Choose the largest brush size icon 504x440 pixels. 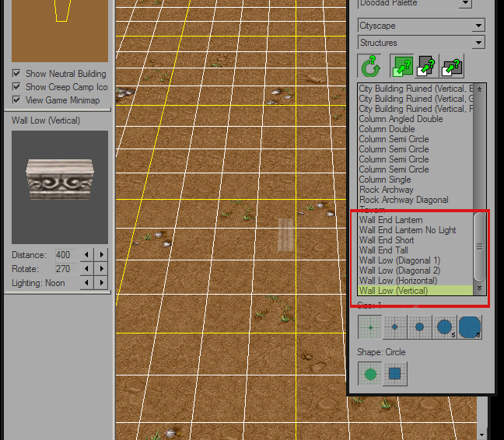click(x=470, y=327)
